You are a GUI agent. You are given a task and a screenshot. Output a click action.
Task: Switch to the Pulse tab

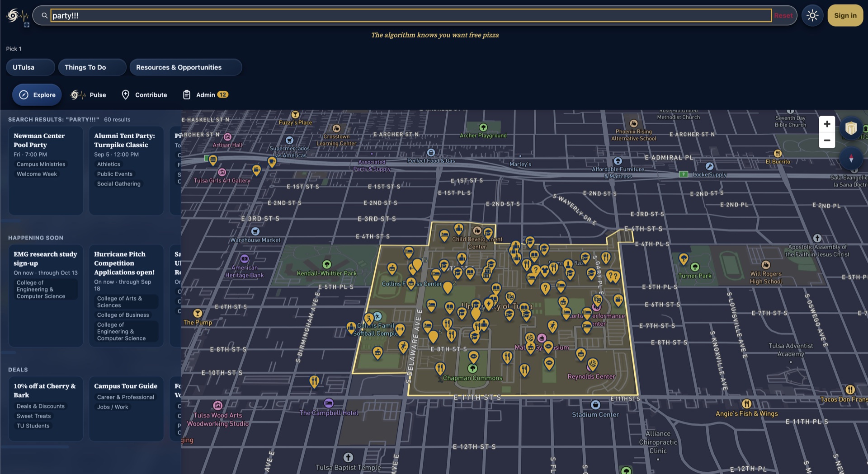(x=89, y=95)
